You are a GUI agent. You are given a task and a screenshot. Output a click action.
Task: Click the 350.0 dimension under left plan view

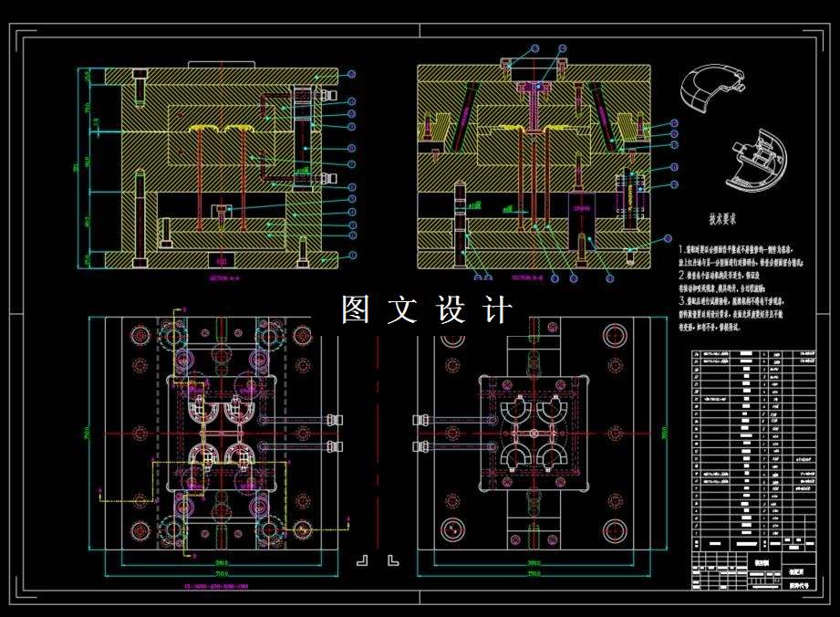click(x=222, y=573)
